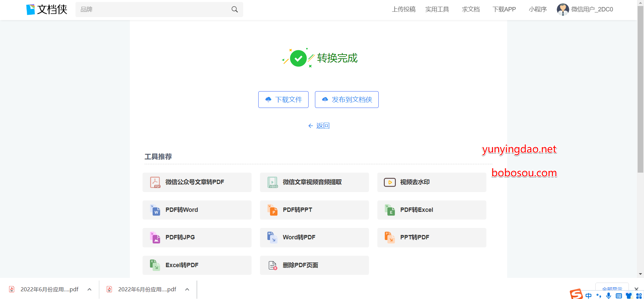Click the PDF转Excel tool icon
The image size is (644, 299).
(x=390, y=210)
